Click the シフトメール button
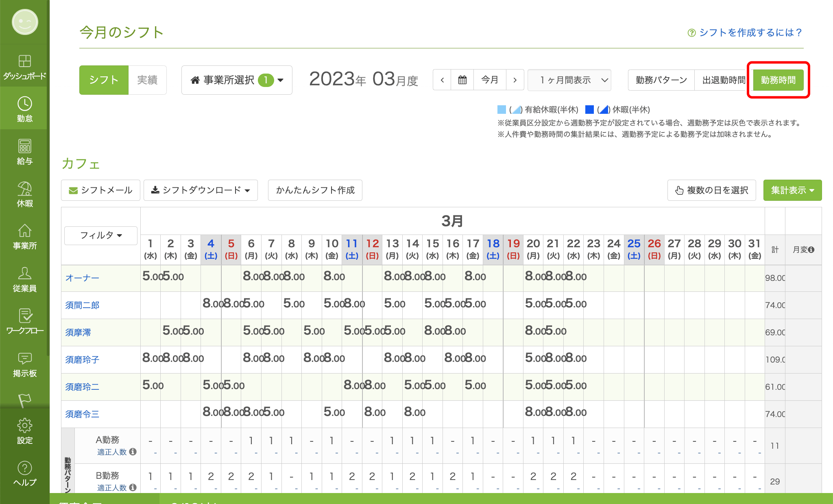Viewport: 833px width, 504px height. [x=100, y=190]
